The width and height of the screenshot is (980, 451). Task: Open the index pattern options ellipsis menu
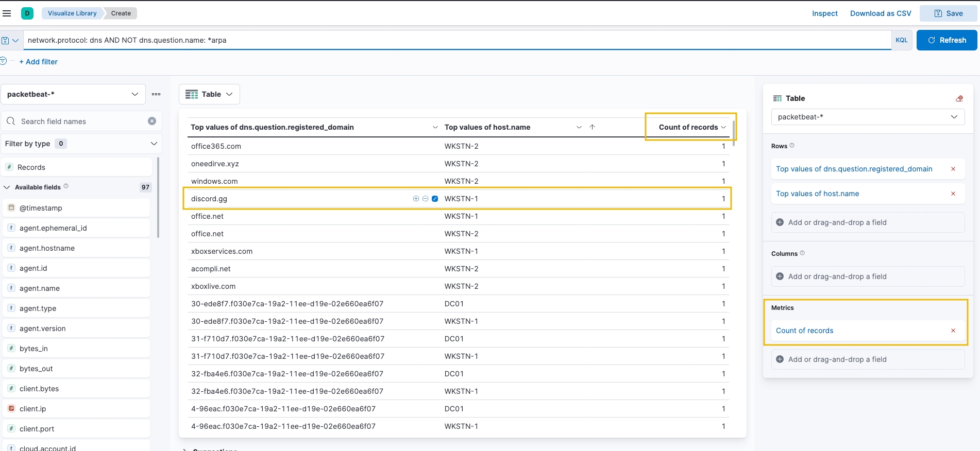pyautogui.click(x=156, y=94)
